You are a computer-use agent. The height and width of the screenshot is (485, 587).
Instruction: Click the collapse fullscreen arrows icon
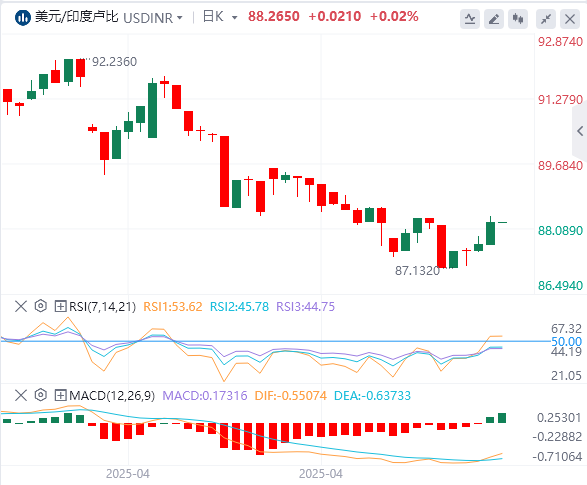tap(546, 19)
